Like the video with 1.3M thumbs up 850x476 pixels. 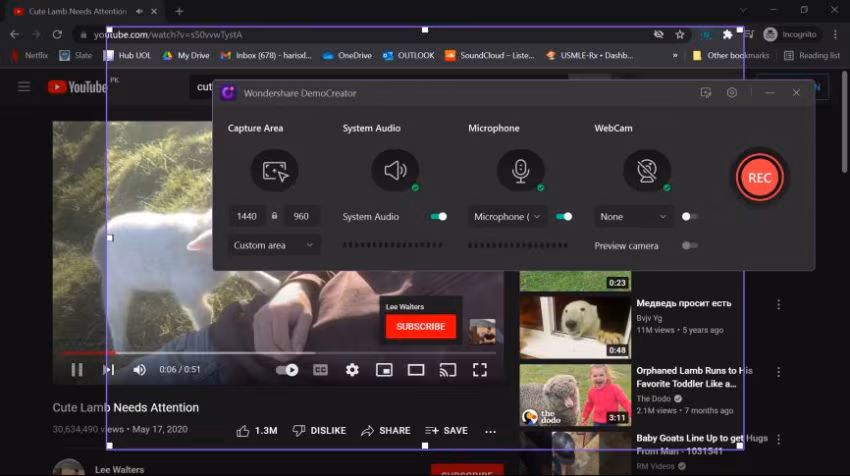click(257, 430)
